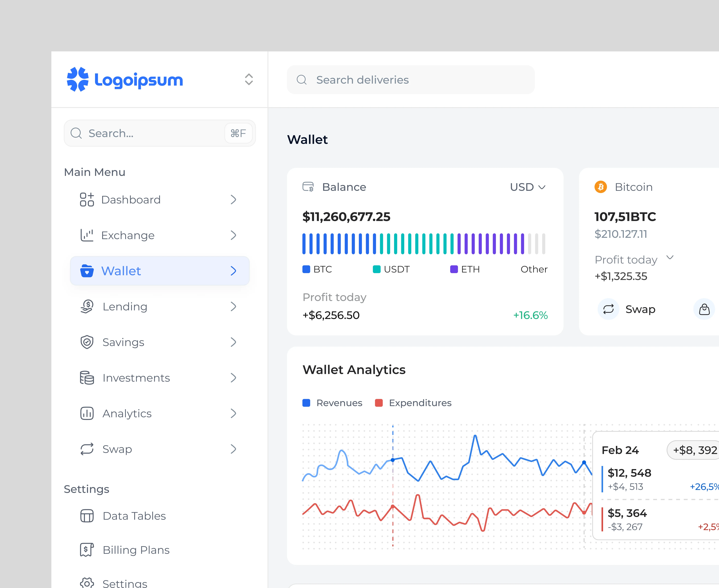Click the blue BTC legend swatch

click(306, 269)
